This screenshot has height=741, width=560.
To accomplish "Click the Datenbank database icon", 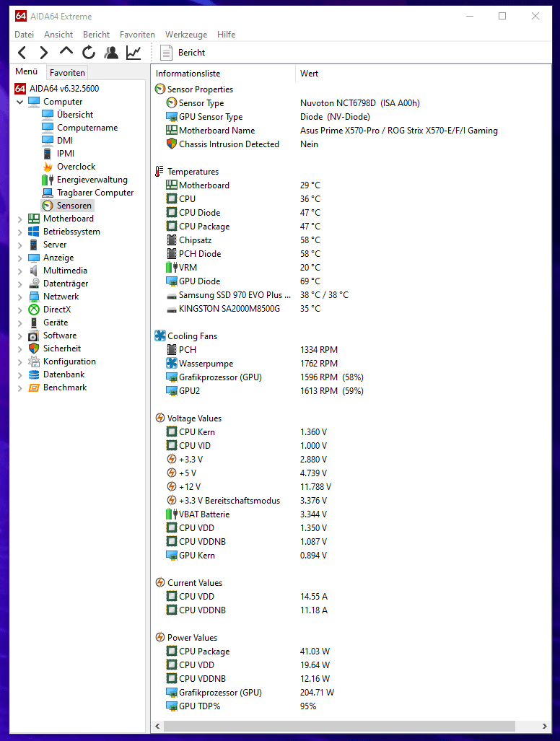I will [x=34, y=374].
